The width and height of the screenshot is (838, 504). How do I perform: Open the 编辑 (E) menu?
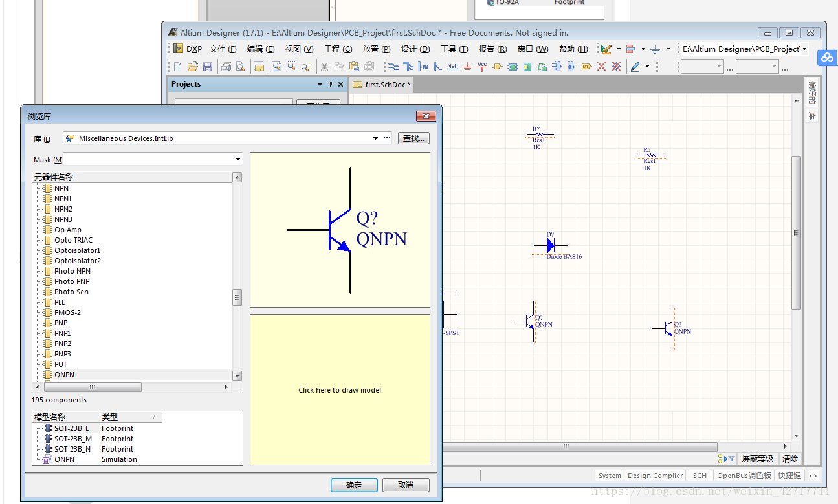[261, 49]
